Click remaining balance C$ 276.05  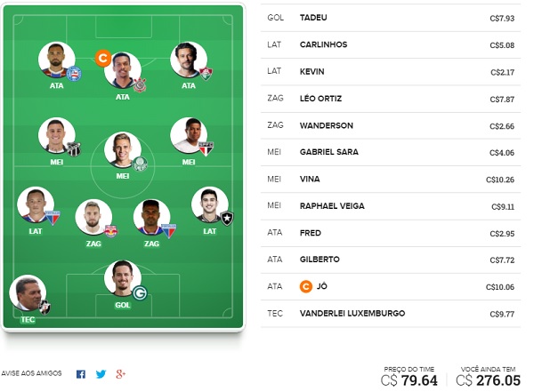488,380
